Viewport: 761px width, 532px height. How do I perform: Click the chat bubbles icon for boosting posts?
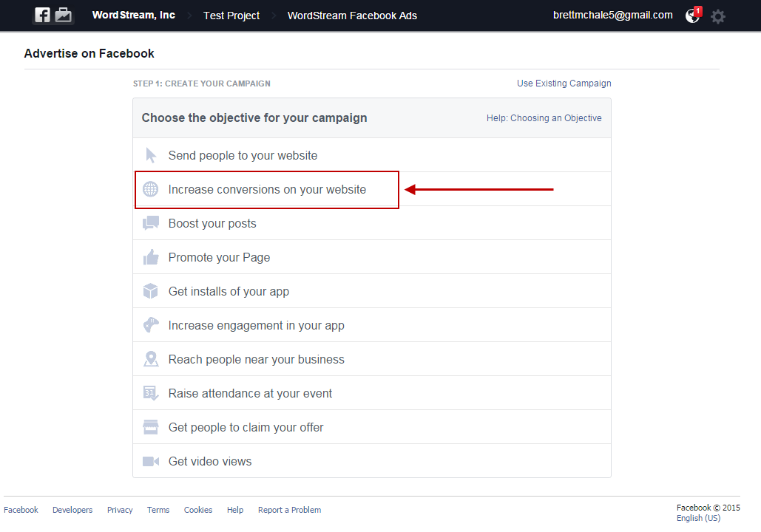pos(150,223)
